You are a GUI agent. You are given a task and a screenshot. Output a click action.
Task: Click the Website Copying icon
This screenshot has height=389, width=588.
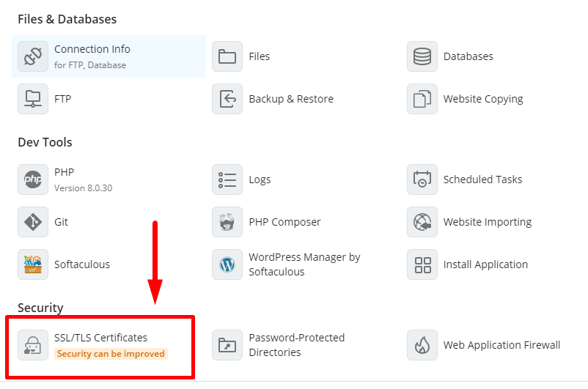pos(422,99)
